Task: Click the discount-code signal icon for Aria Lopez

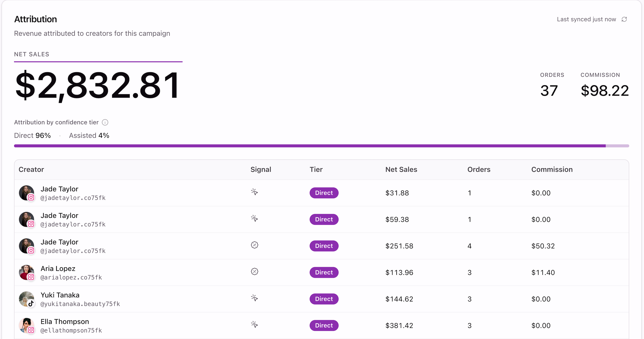Action: click(254, 271)
